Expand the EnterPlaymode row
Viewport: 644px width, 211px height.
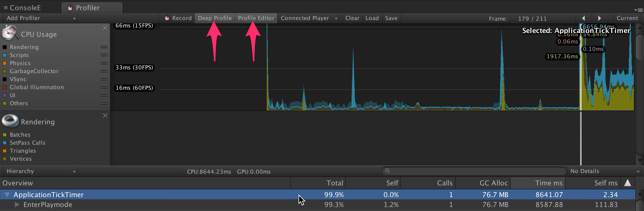[17, 205]
